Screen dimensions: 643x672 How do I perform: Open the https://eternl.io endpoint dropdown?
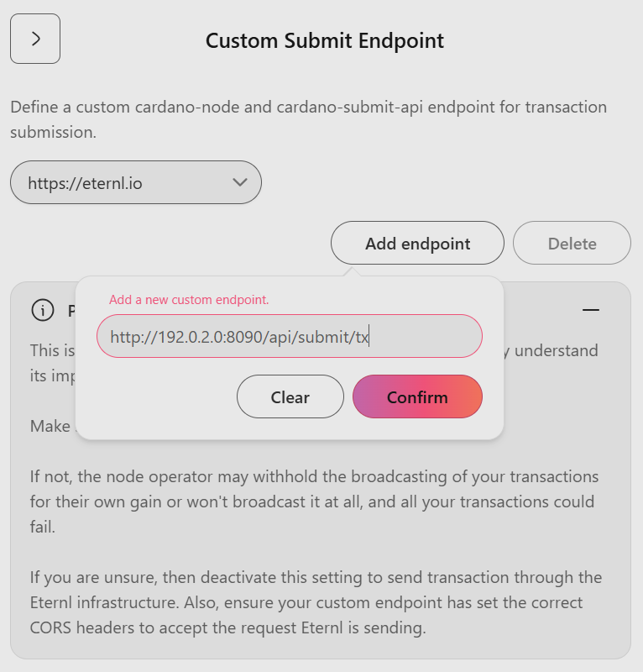(135, 182)
